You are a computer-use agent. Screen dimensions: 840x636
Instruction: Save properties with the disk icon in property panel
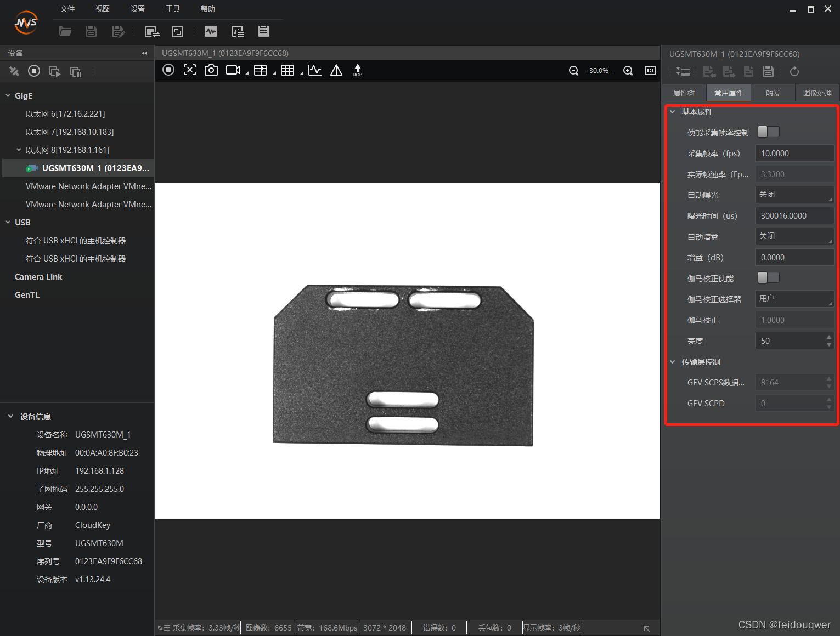click(768, 71)
